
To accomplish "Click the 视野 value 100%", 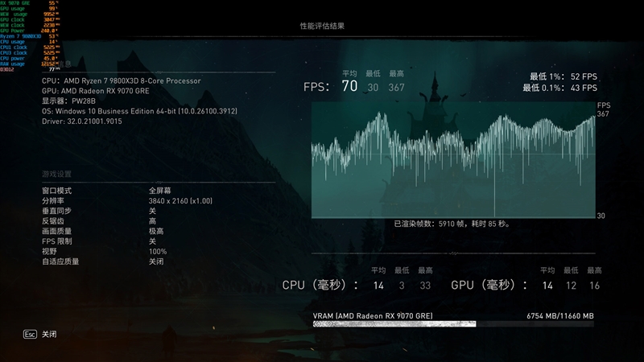I will pyautogui.click(x=158, y=252).
